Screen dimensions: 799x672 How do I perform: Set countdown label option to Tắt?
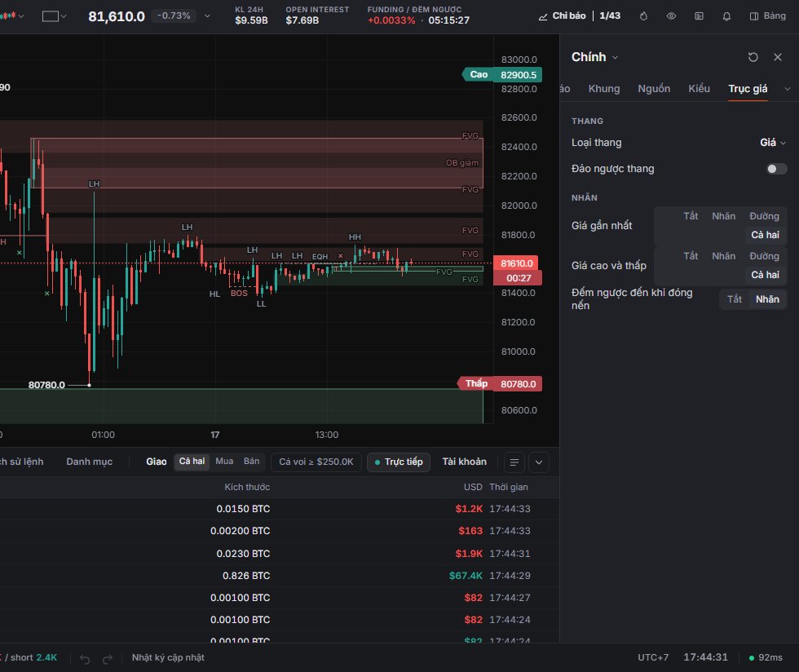[735, 299]
